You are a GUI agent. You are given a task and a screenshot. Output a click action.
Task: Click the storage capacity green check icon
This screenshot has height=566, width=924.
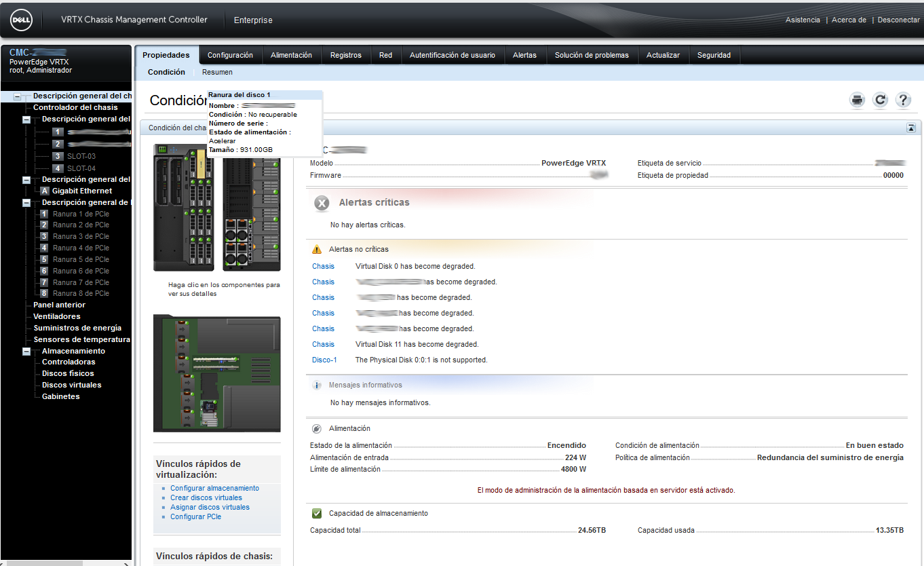pyautogui.click(x=317, y=514)
